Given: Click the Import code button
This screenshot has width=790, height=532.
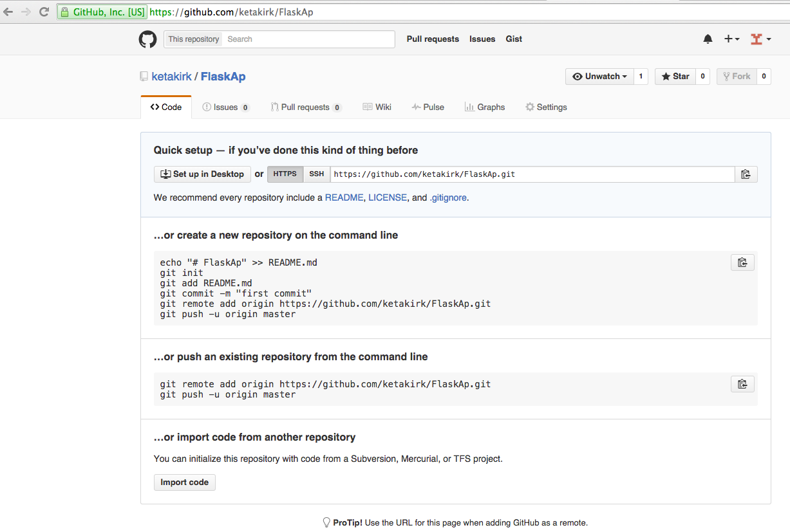Looking at the screenshot, I should [x=185, y=482].
